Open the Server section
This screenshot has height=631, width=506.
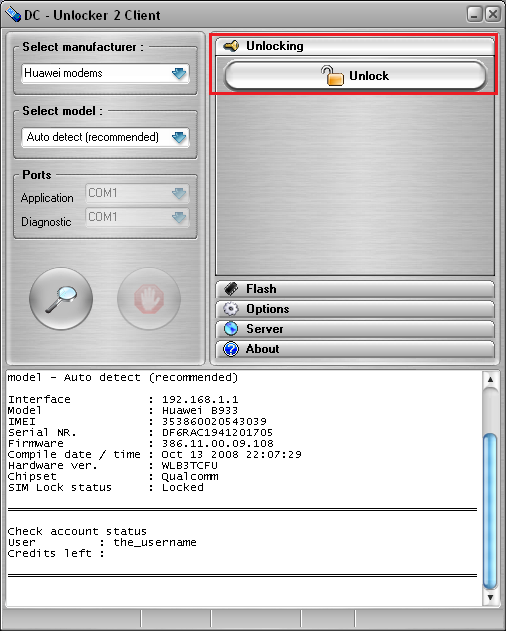(355, 329)
